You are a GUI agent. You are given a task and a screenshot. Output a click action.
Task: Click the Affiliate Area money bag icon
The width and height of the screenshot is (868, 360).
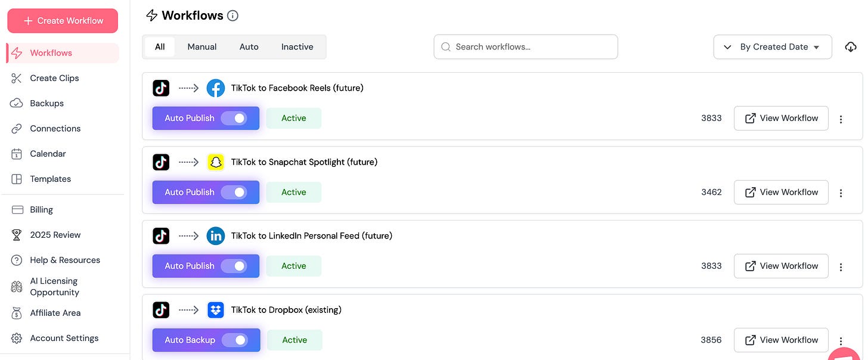17,313
